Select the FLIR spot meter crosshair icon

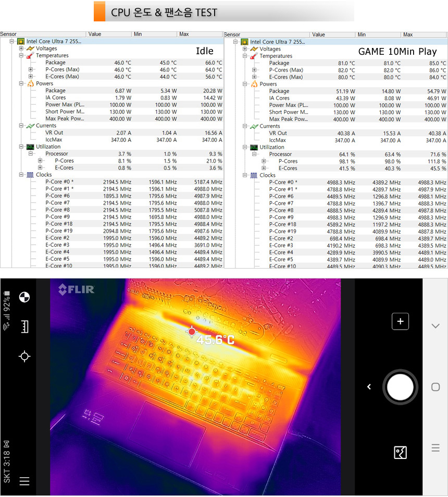(x=24, y=356)
